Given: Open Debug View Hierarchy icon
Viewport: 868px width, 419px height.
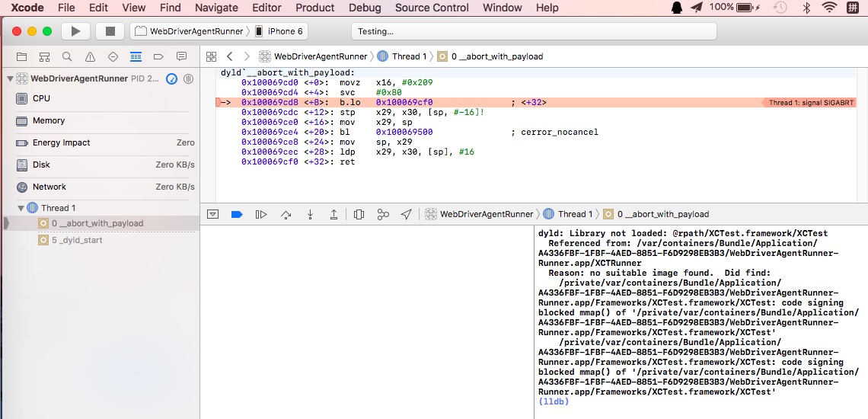Looking at the screenshot, I should [x=359, y=214].
